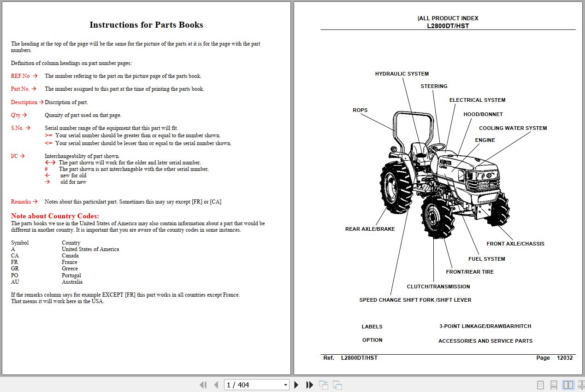Go to the first page
This screenshot has height=392, width=585.
(203, 385)
